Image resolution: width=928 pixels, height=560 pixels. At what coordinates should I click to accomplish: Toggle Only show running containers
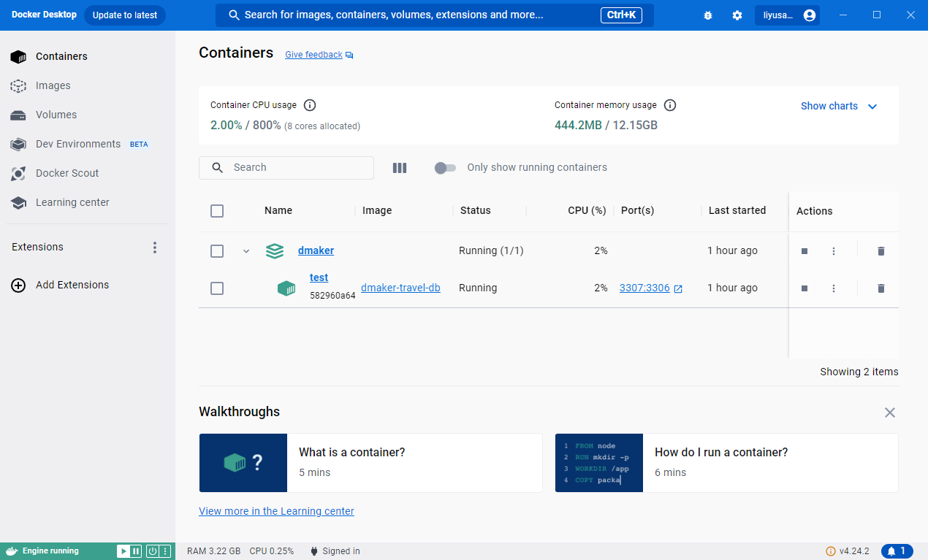point(445,168)
